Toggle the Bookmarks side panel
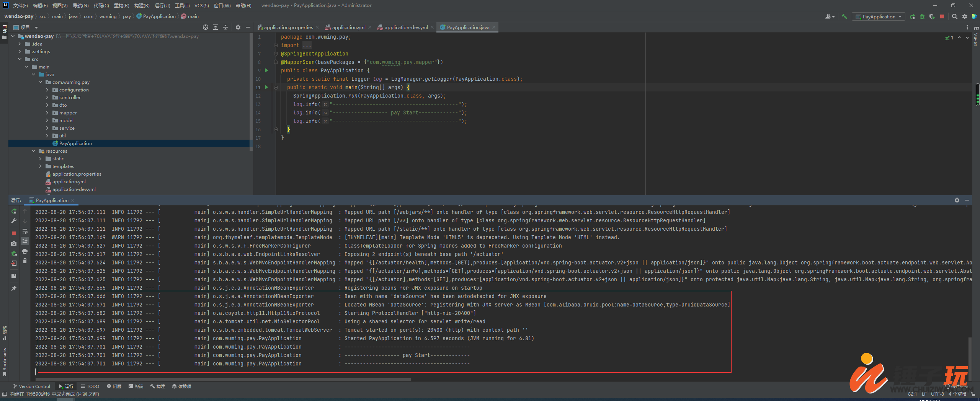The height and width of the screenshot is (401, 980). 4,362
